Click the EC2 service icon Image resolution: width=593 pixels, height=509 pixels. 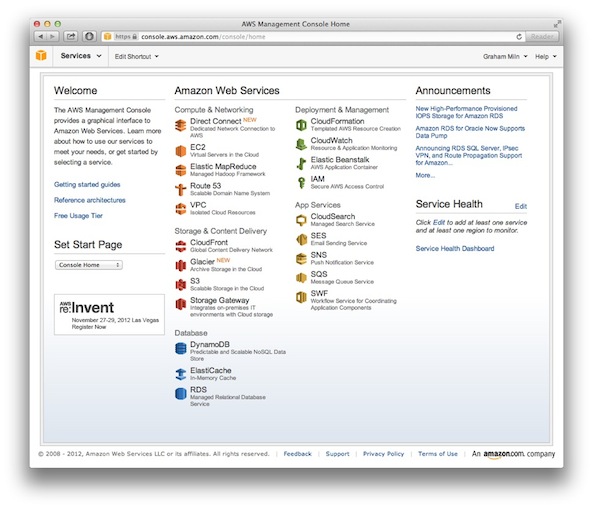181,151
